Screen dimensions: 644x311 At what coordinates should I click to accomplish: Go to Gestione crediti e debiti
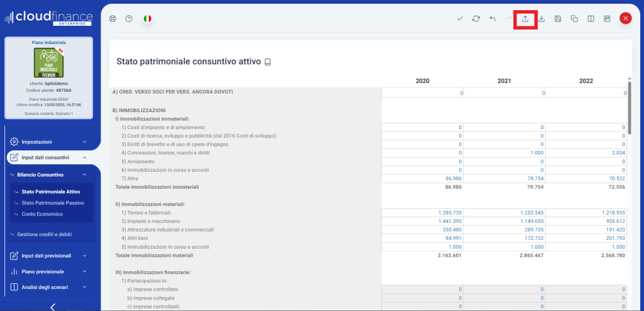pos(45,234)
